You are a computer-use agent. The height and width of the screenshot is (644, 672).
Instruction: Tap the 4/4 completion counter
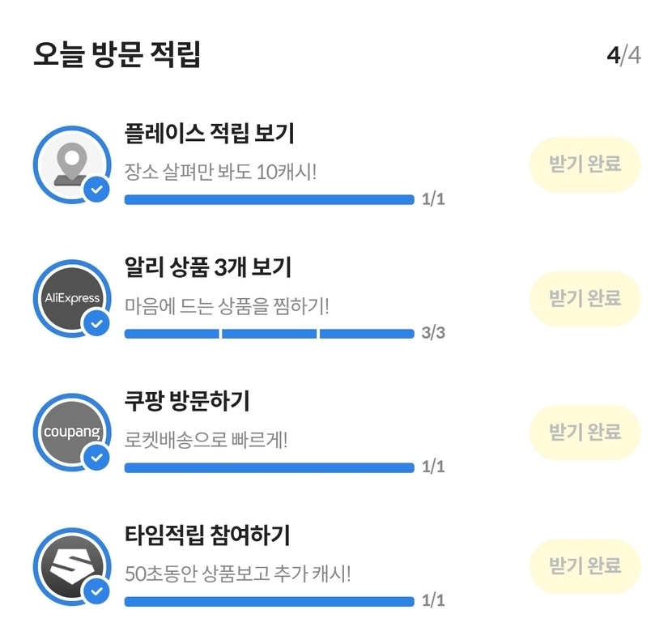[x=623, y=56]
